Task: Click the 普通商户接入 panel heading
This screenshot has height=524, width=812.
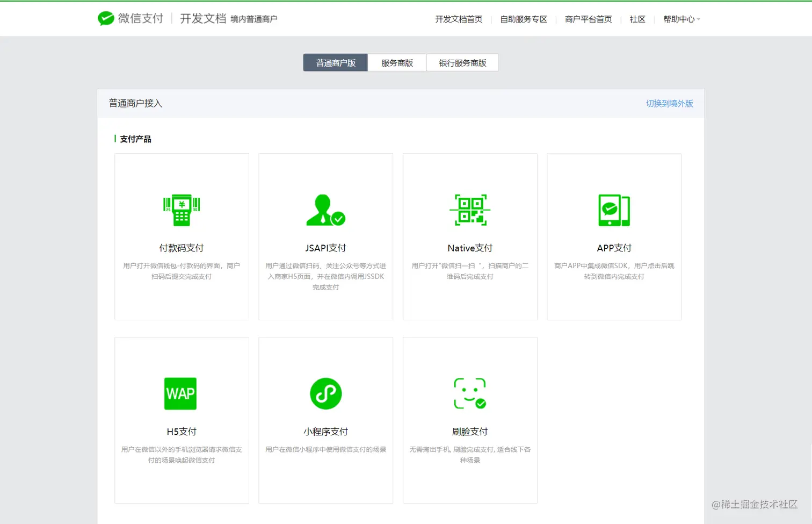Action: pyautogui.click(x=135, y=103)
